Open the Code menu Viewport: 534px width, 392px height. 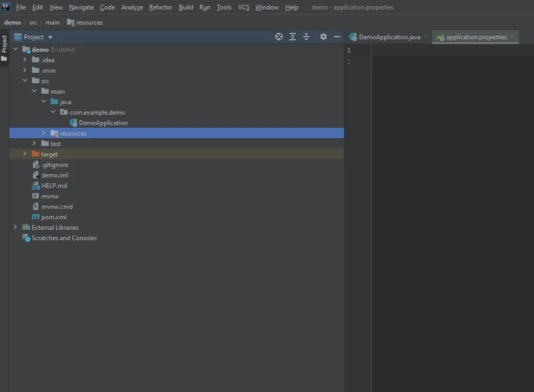click(107, 7)
